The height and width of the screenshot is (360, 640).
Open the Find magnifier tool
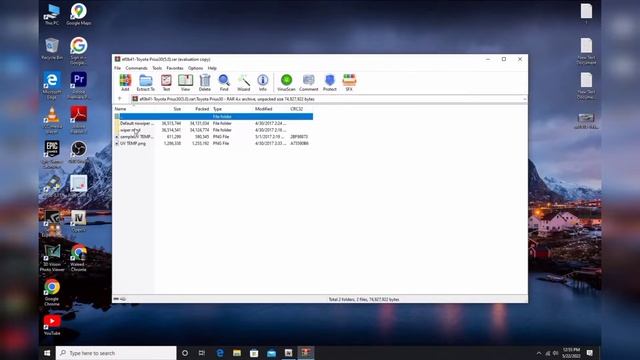224,82
